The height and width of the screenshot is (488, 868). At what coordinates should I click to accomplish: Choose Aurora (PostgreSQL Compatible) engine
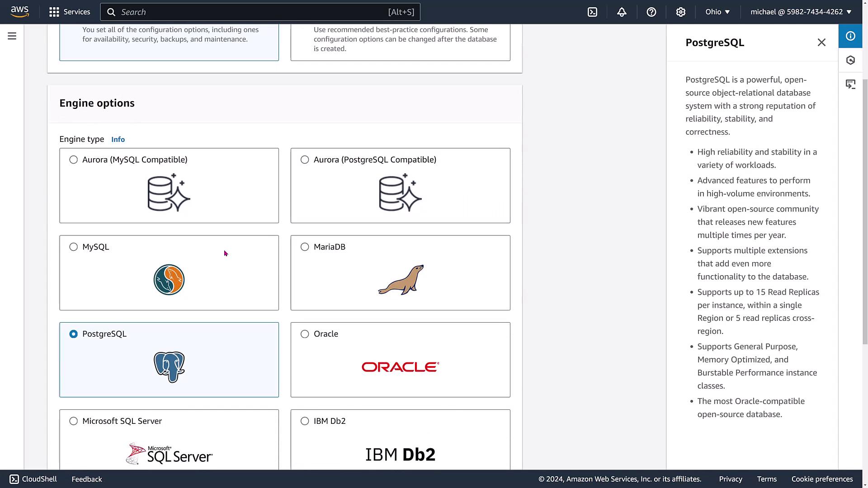305,160
